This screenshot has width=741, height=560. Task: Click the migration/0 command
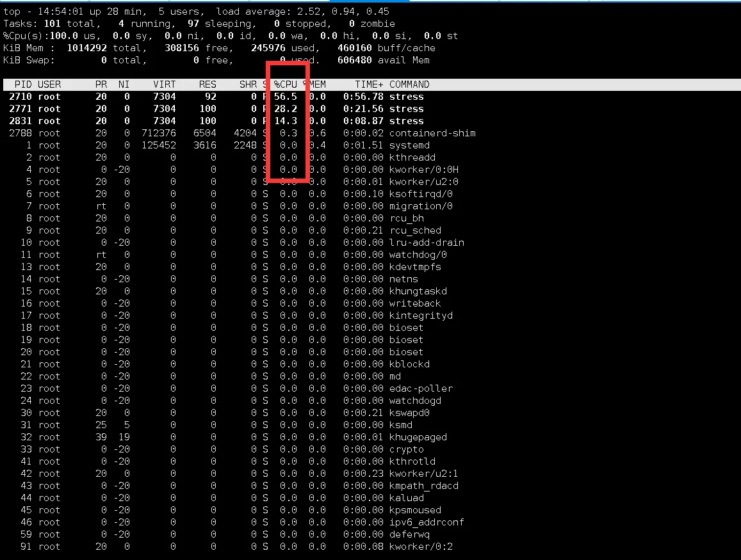[x=421, y=206]
